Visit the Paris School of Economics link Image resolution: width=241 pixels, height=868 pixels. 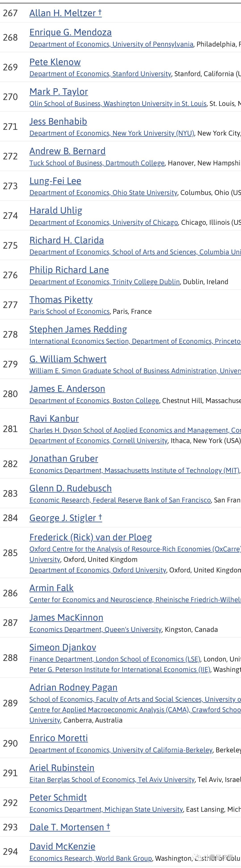coord(69,311)
